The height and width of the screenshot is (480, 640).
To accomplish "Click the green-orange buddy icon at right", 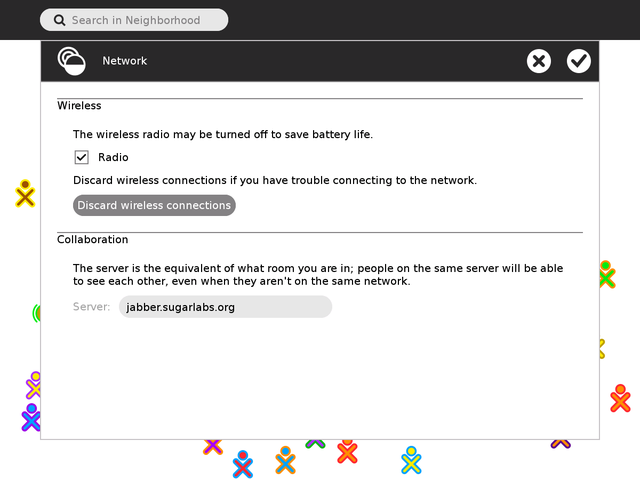I will tap(606, 273).
